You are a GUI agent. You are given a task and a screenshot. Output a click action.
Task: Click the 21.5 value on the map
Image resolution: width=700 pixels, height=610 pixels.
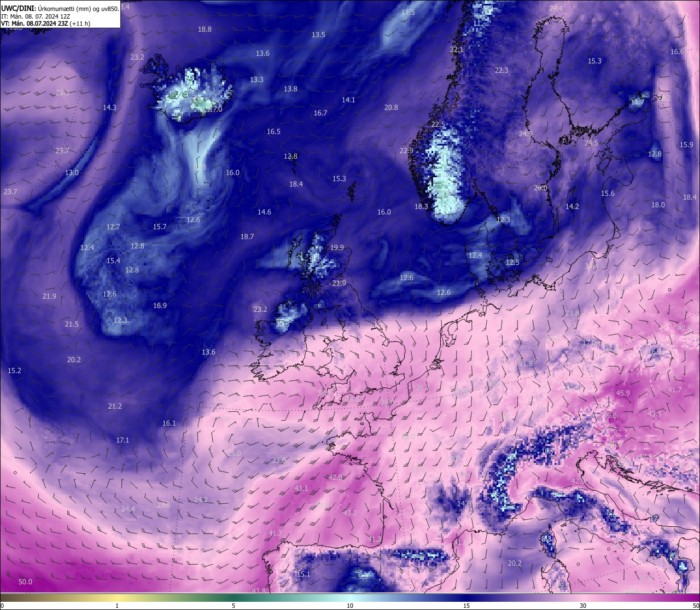point(72,324)
